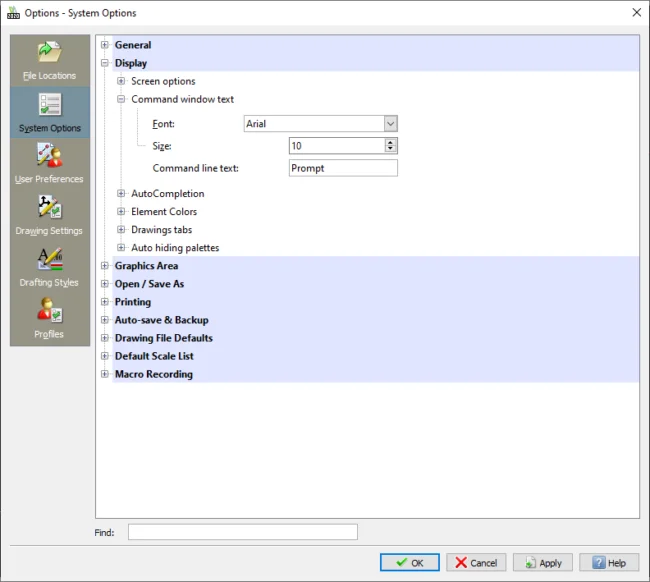Click the Find search field

click(x=242, y=532)
